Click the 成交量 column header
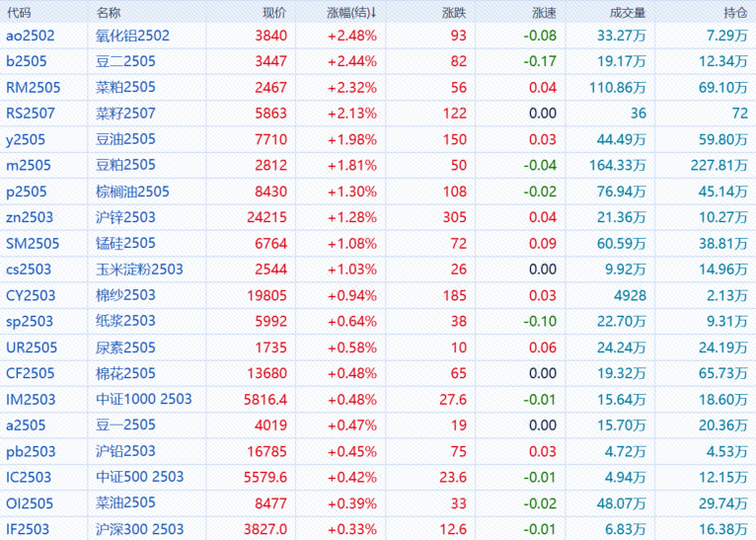The height and width of the screenshot is (540, 756). [628, 12]
